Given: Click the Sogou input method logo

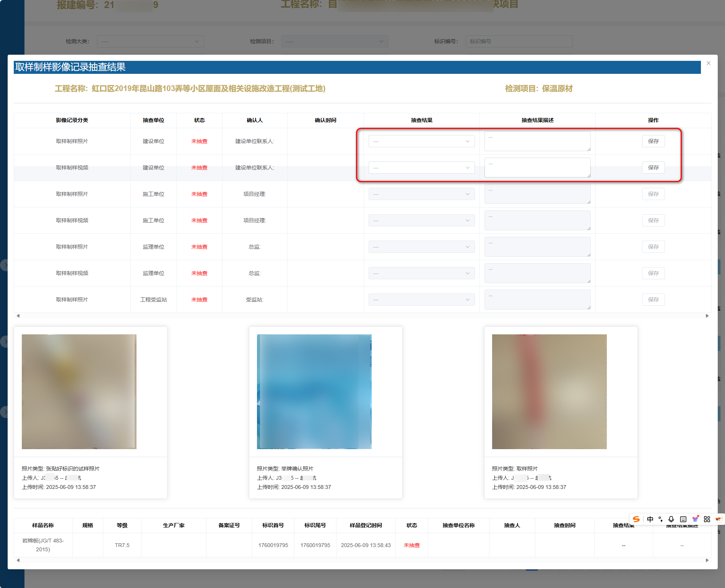Looking at the screenshot, I should pos(636,519).
